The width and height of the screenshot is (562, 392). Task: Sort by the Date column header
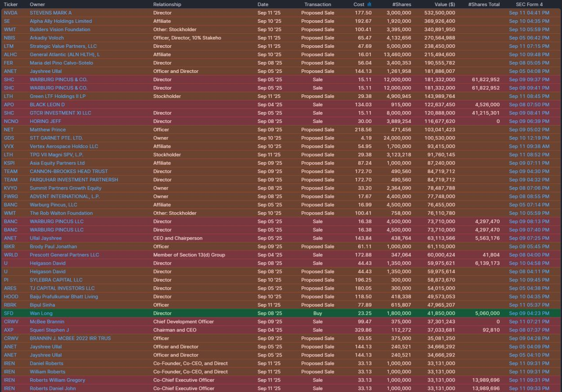point(263,4)
